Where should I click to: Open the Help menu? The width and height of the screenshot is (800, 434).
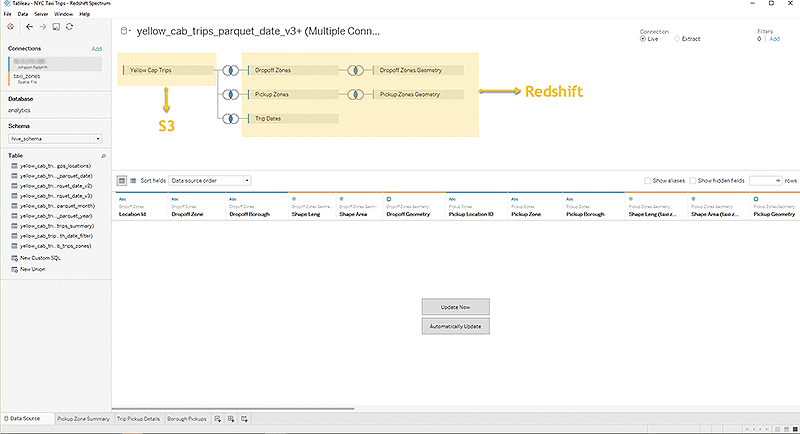click(85, 14)
